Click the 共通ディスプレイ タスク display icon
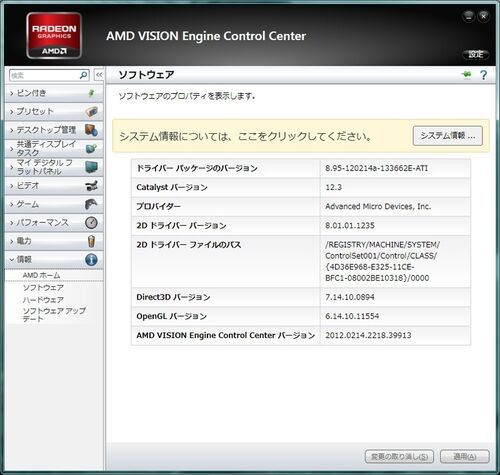The width and height of the screenshot is (500, 475). (x=91, y=148)
